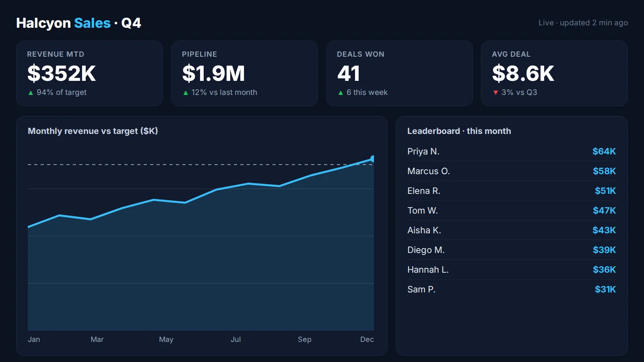Select Aisha K. in the leaderboard
Viewport: 644px width, 362px height.
424,230
